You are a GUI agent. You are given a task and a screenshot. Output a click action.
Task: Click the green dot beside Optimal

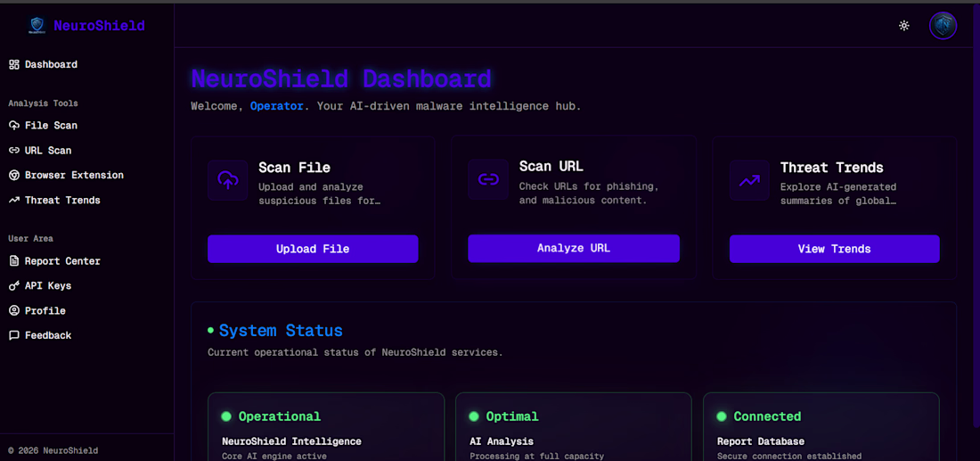click(474, 416)
